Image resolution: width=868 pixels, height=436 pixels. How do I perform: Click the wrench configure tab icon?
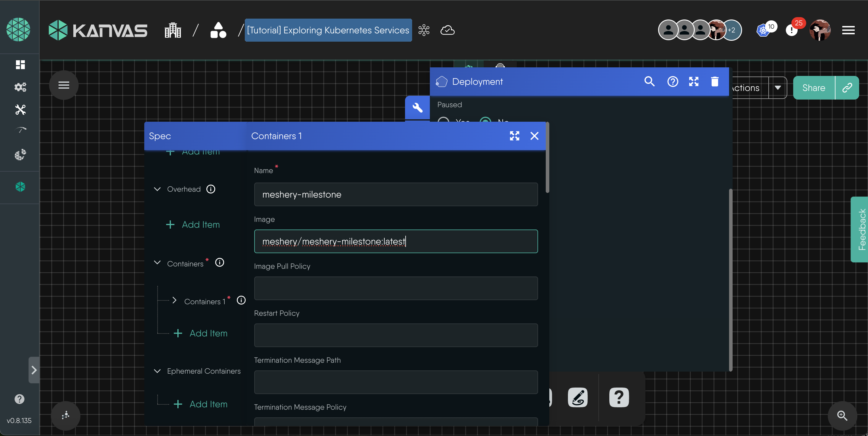tap(417, 108)
